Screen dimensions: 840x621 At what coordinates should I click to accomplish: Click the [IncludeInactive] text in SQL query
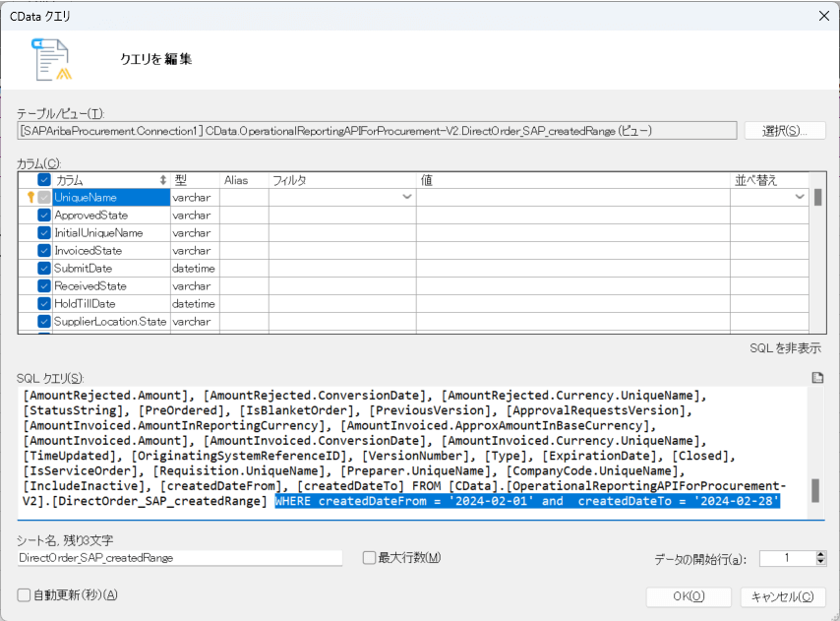pyautogui.click(x=84, y=486)
